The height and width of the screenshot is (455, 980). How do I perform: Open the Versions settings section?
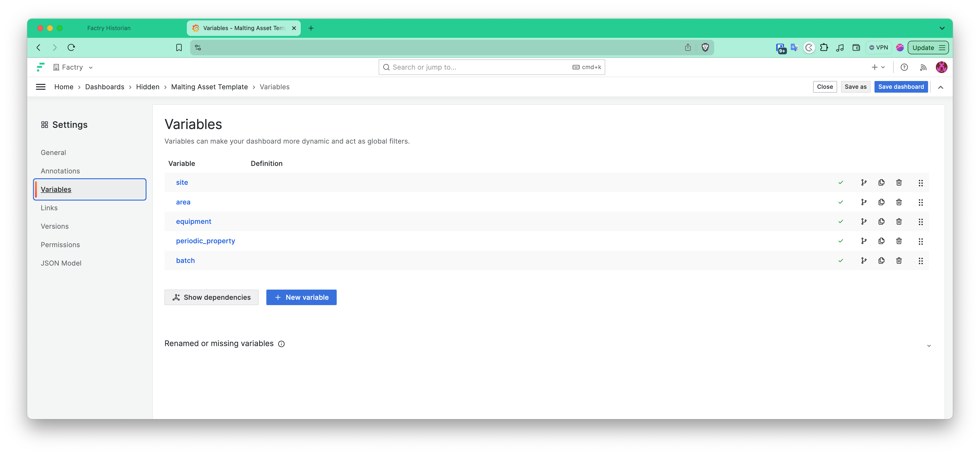tap(54, 226)
